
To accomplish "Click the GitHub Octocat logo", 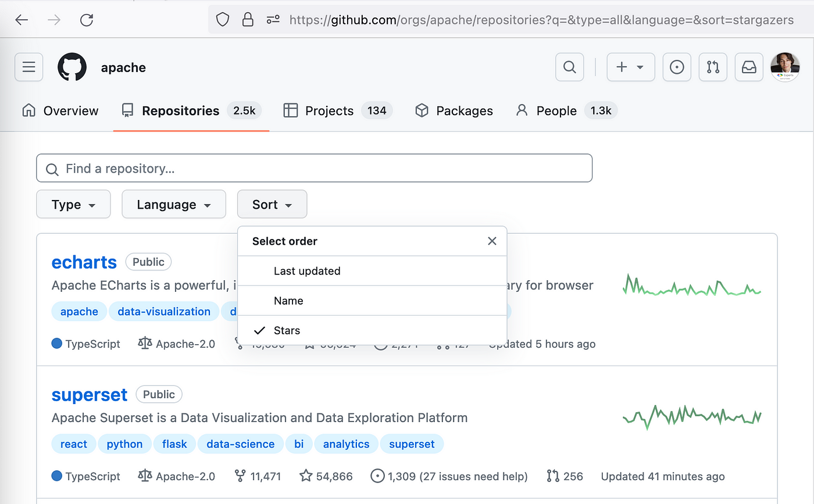I will pos(72,67).
